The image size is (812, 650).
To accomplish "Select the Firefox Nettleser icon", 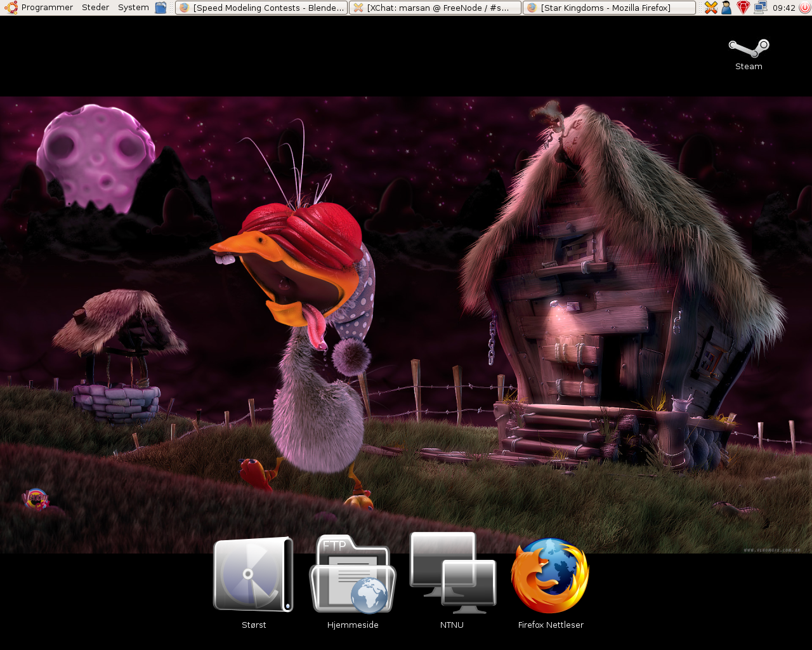I will [x=550, y=576].
